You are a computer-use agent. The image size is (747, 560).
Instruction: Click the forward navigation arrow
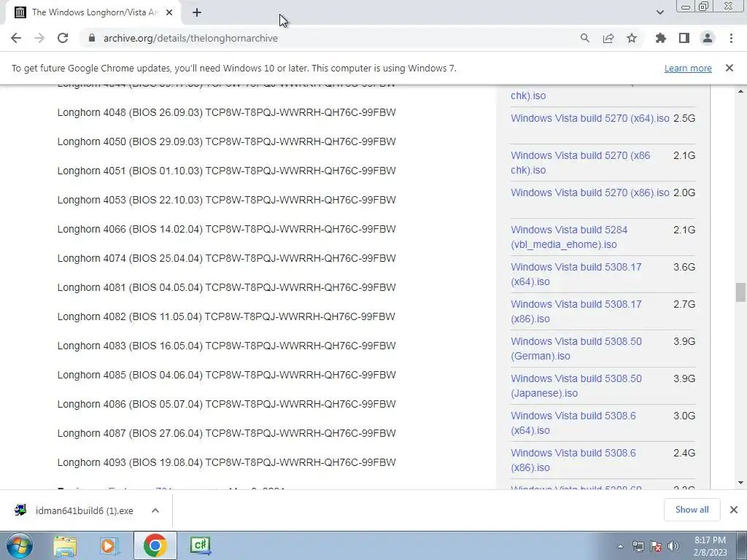(x=39, y=38)
